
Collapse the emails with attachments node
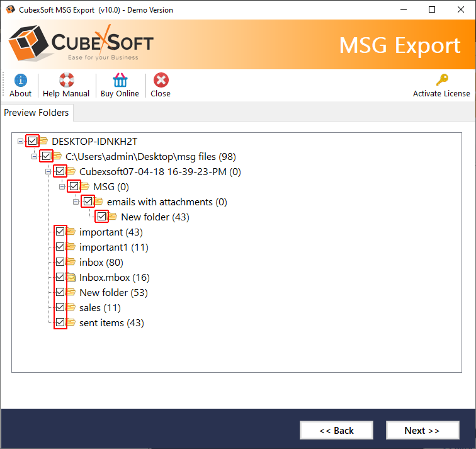tap(77, 202)
